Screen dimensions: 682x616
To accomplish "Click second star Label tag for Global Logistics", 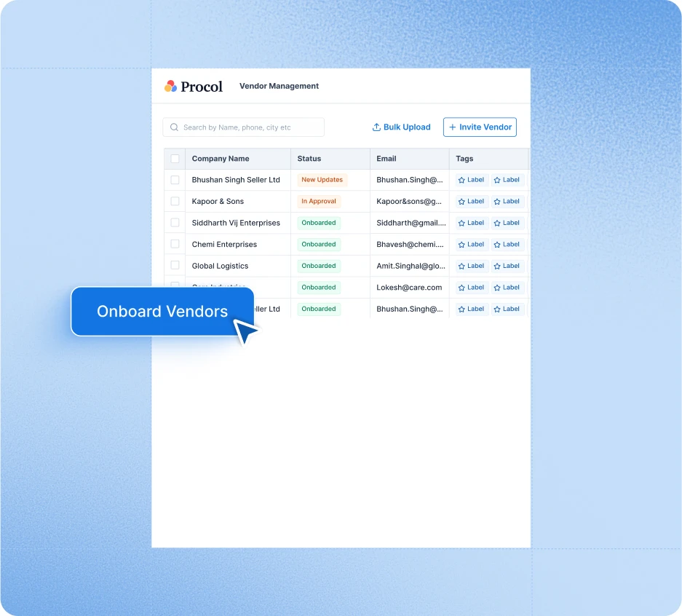I will (x=507, y=266).
